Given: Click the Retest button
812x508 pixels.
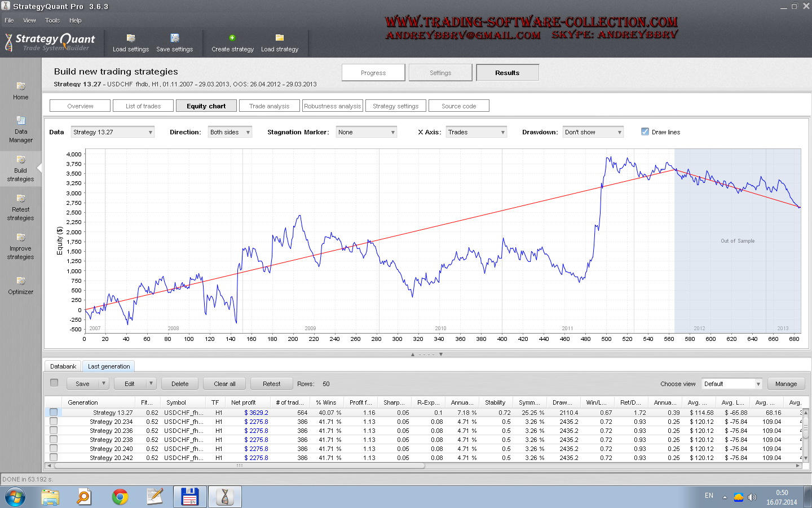Looking at the screenshot, I should 271,384.
